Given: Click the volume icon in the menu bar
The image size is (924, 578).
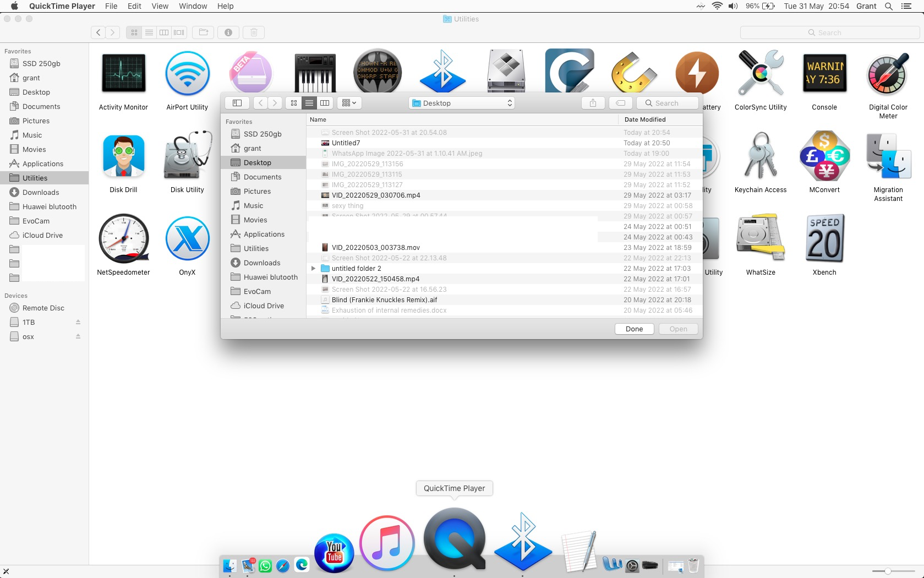Looking at the screenshot, I should 733,6.
